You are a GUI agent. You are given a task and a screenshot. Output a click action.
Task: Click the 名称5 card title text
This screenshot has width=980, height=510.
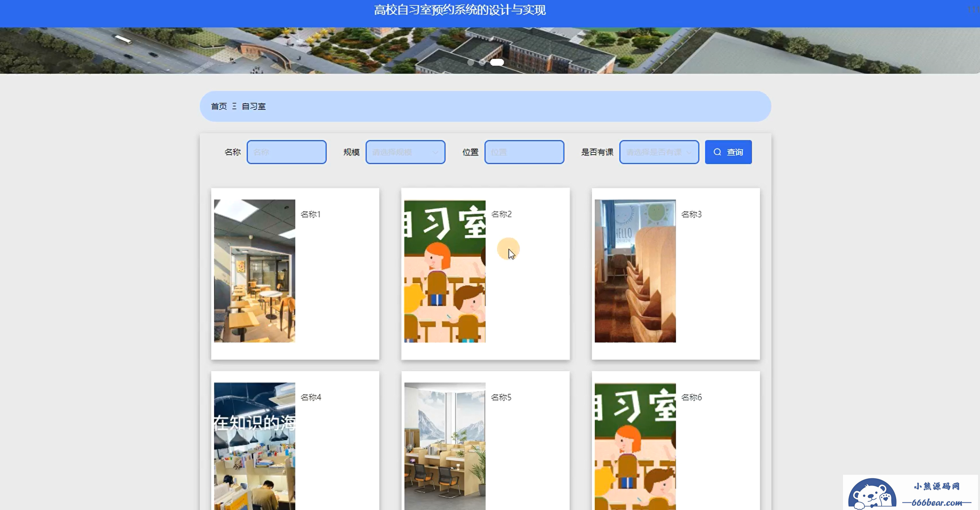click(x=501, y=397)
